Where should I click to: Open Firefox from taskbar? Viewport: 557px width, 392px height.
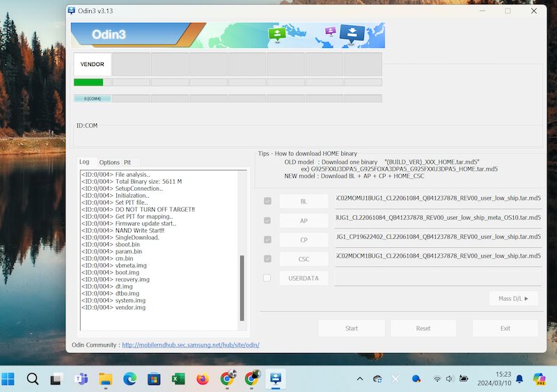coord(203,379)
